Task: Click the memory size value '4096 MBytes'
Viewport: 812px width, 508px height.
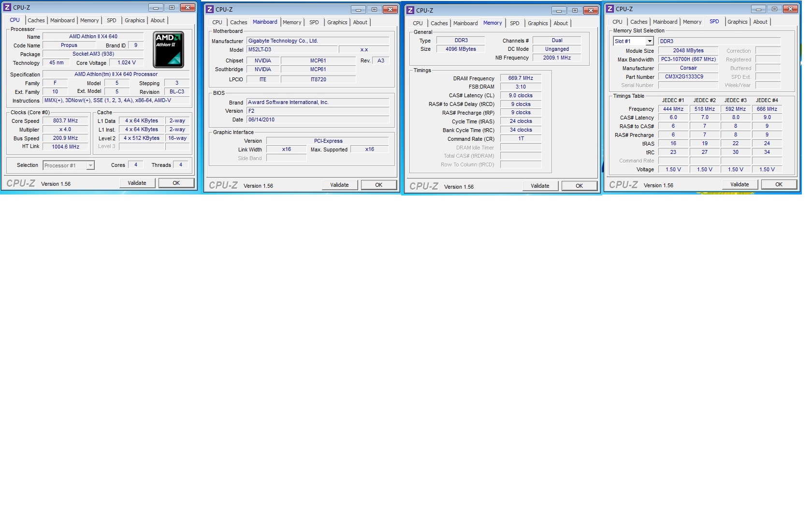Action: [461, 49]
